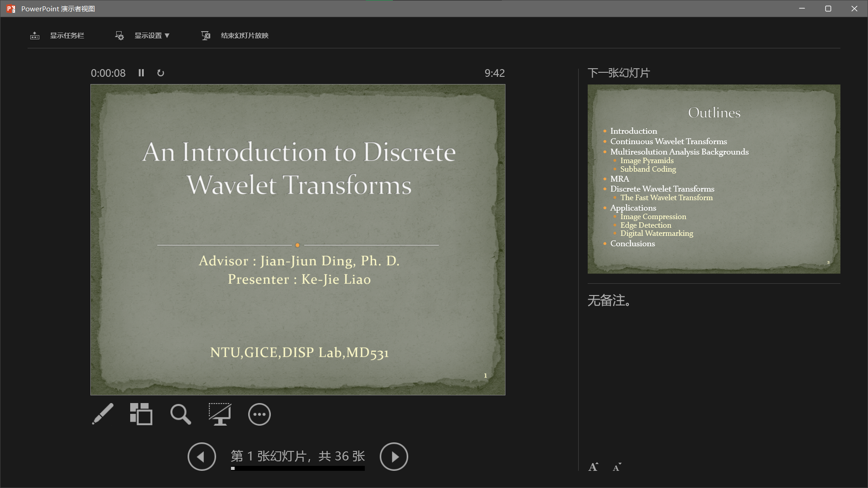Open more slide show options menu
The height and width of the screenshot is (488, 868).
coord(259,414)
